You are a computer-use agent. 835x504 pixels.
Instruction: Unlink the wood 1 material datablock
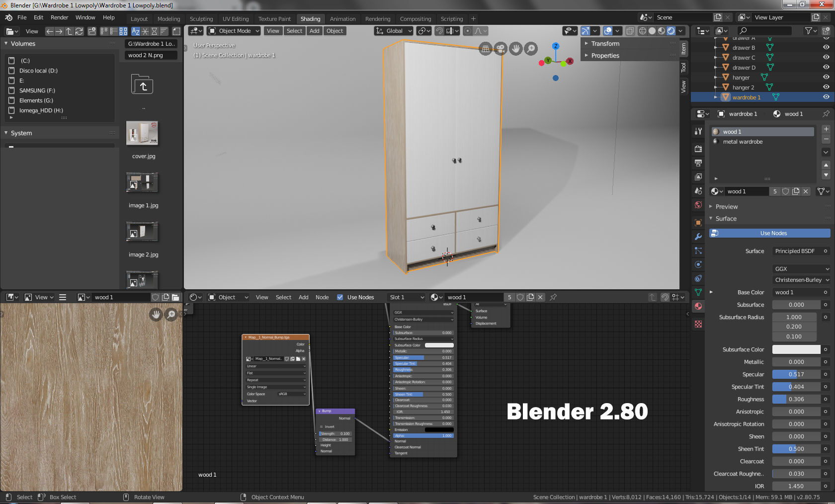tap(806, 191)
